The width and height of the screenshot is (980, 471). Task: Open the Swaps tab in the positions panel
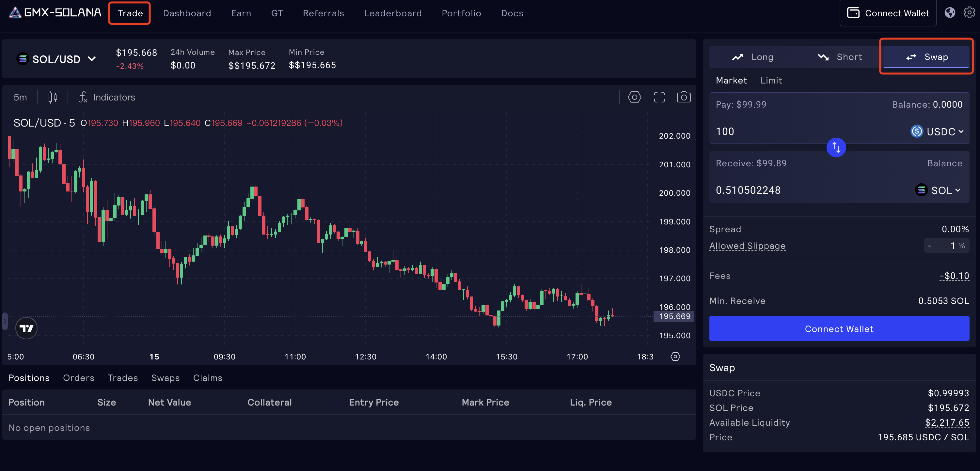[x=166, y=377]
